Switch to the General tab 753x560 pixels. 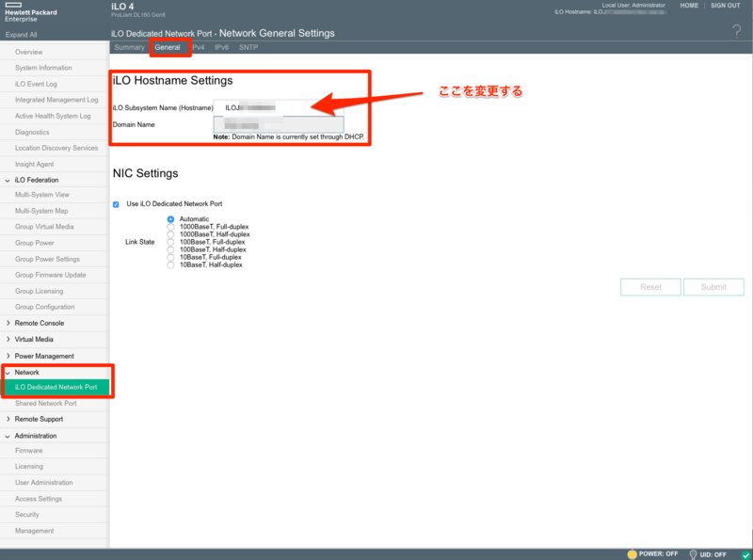click(x=168, y=47)
